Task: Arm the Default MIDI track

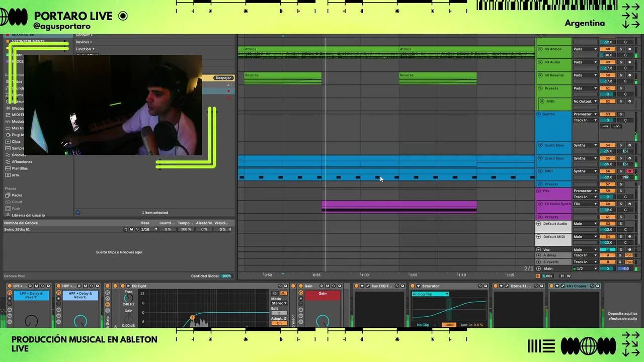Action: tap(629, 237)
